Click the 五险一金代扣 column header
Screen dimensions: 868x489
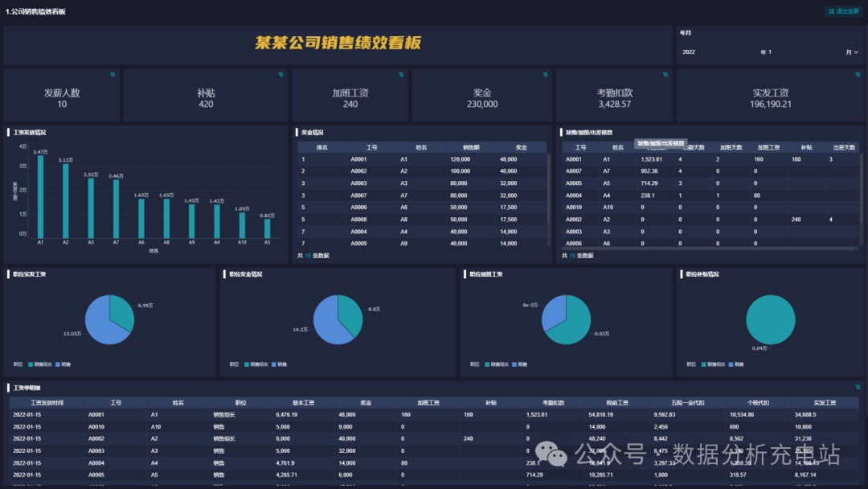687,403
